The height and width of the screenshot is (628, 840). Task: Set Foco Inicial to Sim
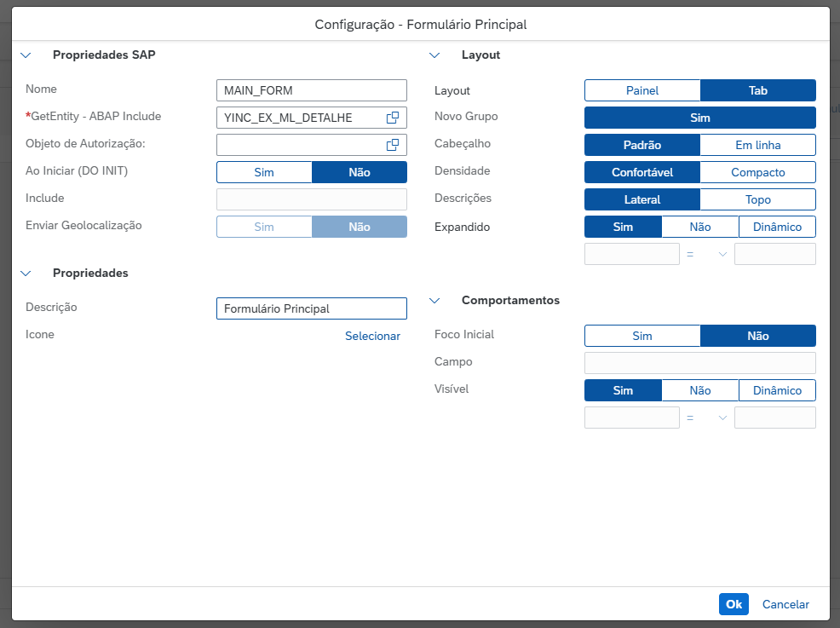[x=642, y=336]
